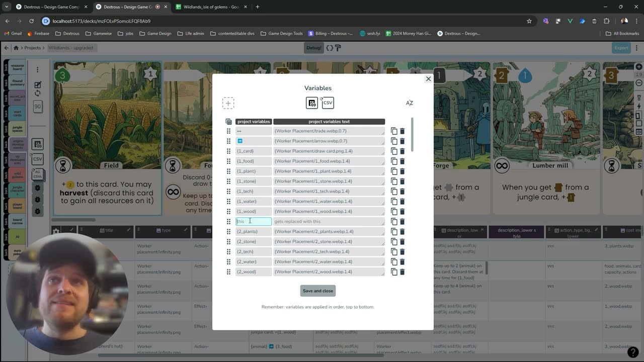This screenshot has height=362, width=644.
Task: Delete the {1_stone} variable row
Action: click(x=402, y=182)
